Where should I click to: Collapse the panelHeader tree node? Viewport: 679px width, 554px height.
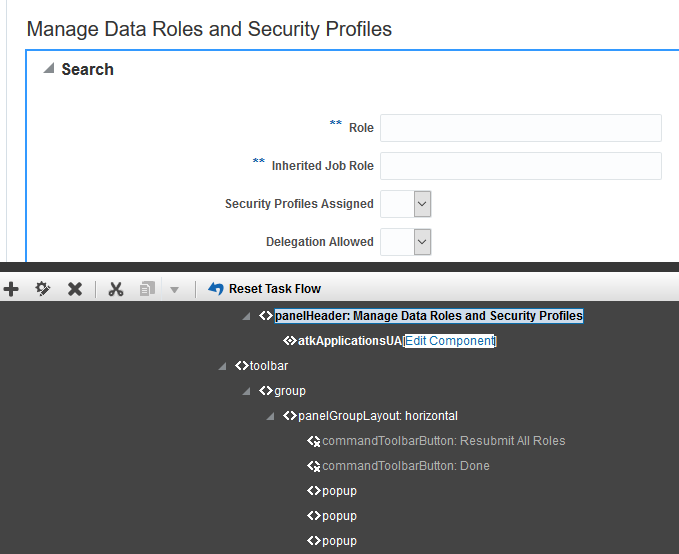[x=247, y=316]
